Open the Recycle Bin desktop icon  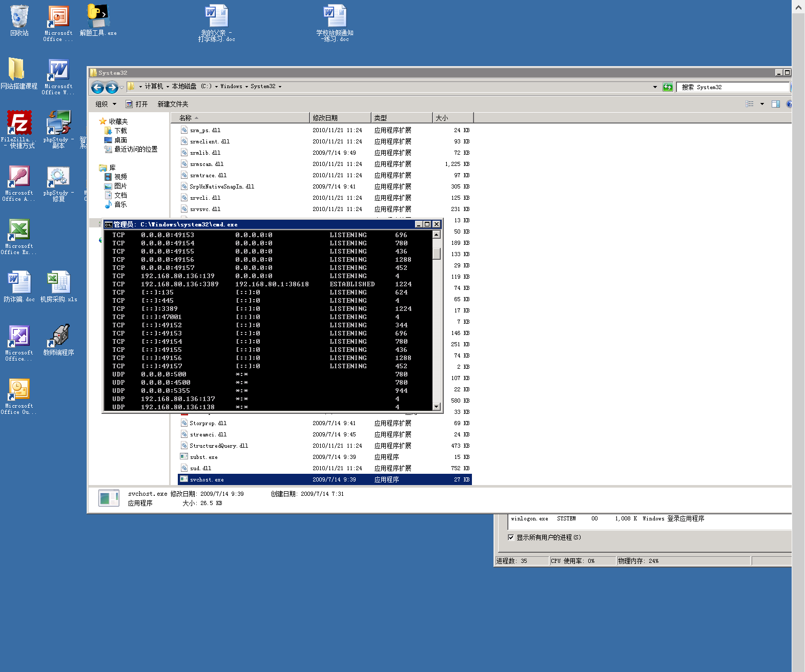[x=19, y=20]
